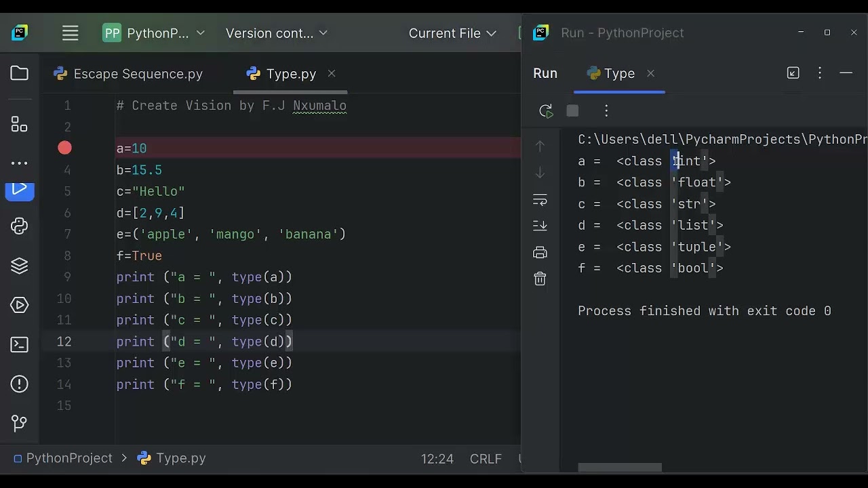
Task: Click line number 9 in gutter
Action: 67,277
